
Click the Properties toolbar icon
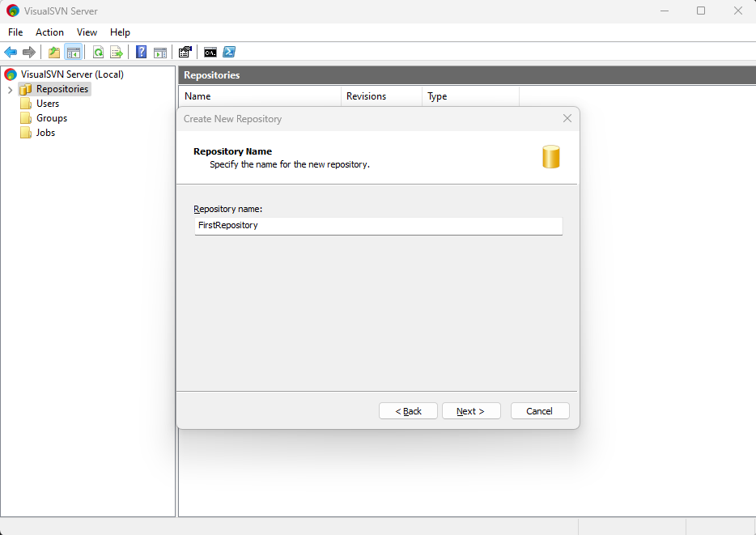[x=185, y=53]
